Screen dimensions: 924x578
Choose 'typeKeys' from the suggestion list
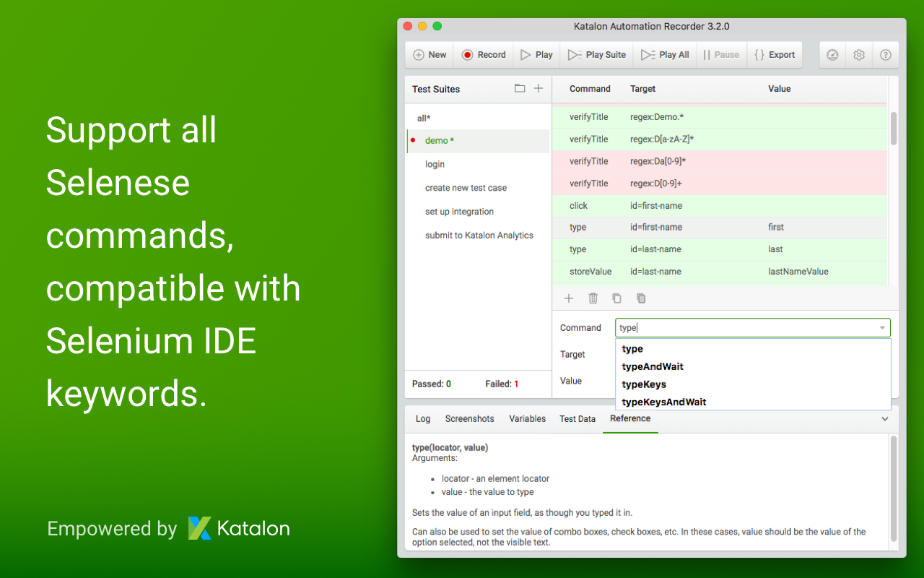click(x=753, y=384)
